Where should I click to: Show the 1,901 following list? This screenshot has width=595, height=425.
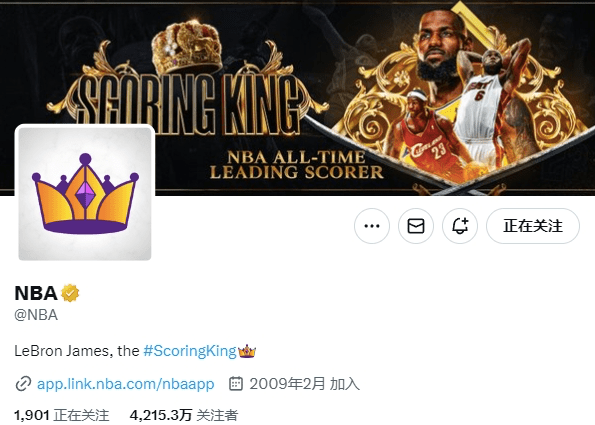(x=61, y=416)
